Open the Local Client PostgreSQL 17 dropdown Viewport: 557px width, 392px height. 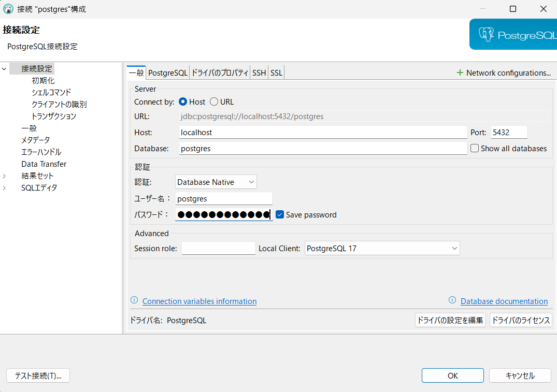(382, 249)
